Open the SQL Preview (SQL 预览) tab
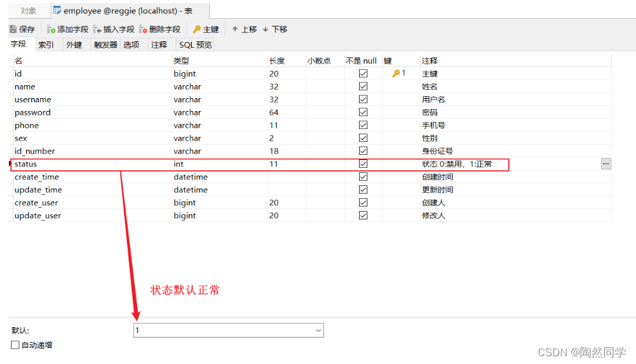Image resolution: width=636 pixels, height=364 pixels. click(x=196, y=45)
